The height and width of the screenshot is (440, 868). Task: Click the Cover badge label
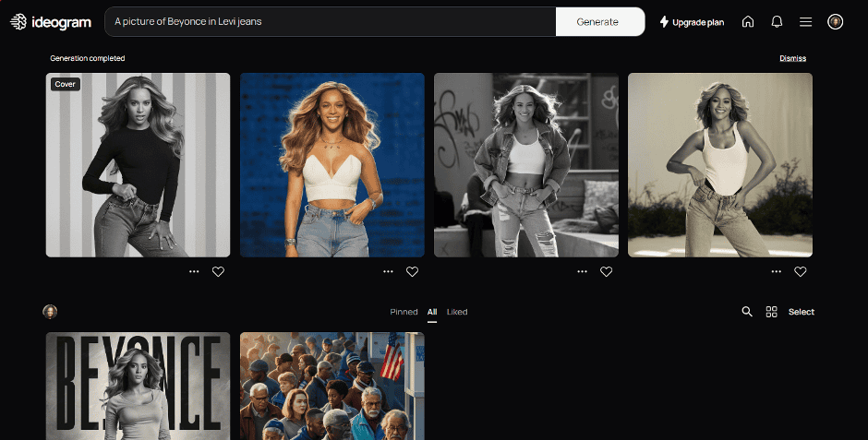point(66,84)
